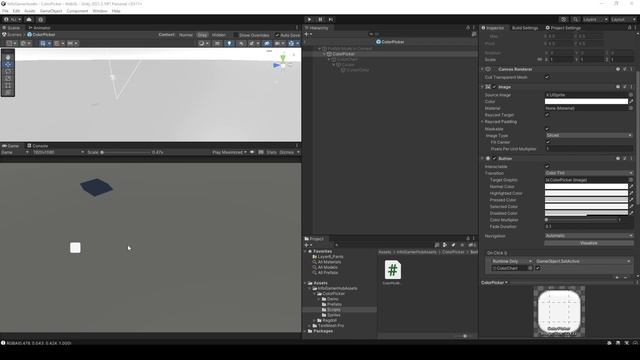Screen dimensions: 640x360
Task: Open the Layout dropdown in top toolbar
Action: (x=623, y=19)
